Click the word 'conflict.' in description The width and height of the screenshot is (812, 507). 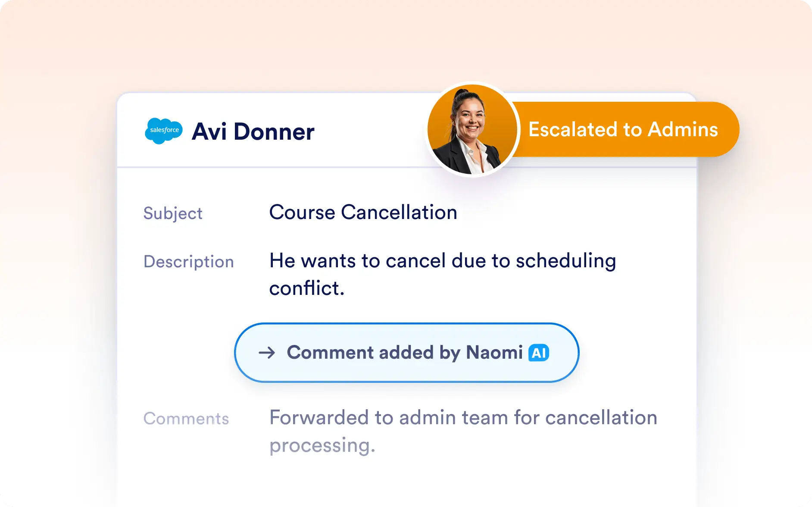307,288
